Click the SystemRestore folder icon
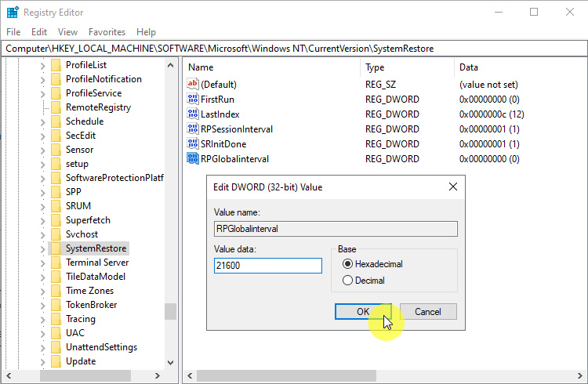Viewport: 588px width, 384px height. [56, 248]
